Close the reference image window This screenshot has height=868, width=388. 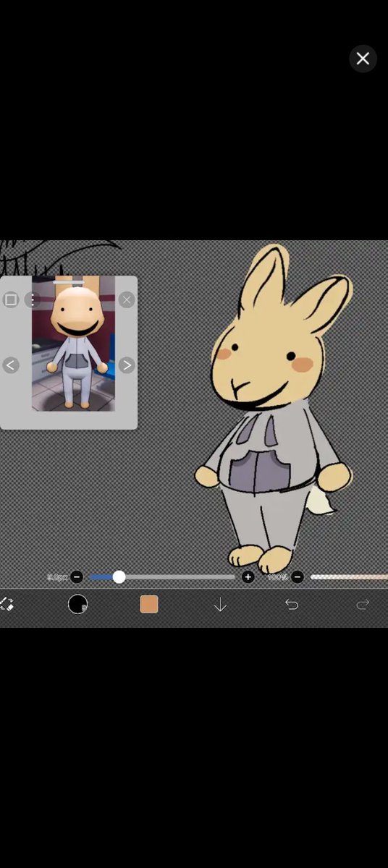(x=127, y=299)
